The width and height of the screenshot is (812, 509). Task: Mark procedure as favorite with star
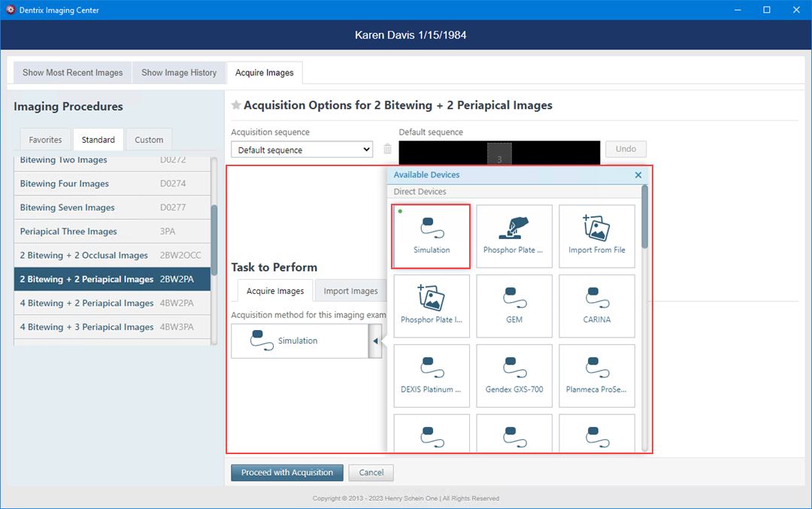pyautogui.click(x=236, y=106)
